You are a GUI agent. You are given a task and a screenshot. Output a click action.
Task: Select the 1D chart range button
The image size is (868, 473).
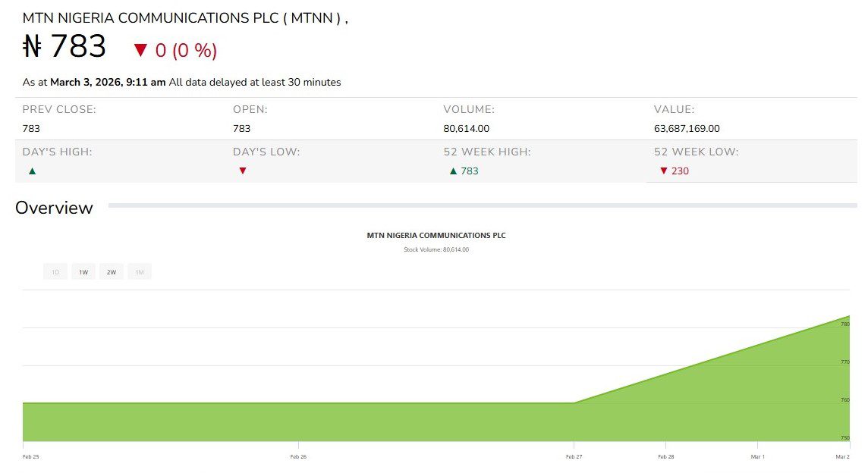point(55,271)
